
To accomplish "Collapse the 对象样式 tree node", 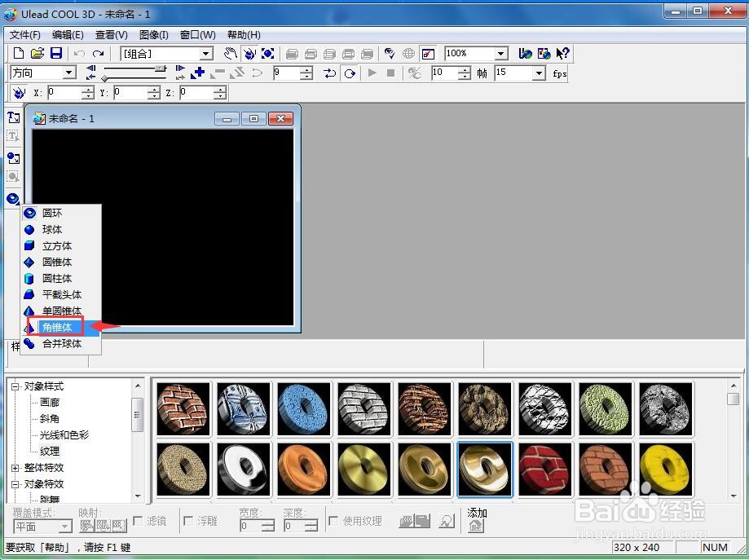I will [x=15, y=386].
